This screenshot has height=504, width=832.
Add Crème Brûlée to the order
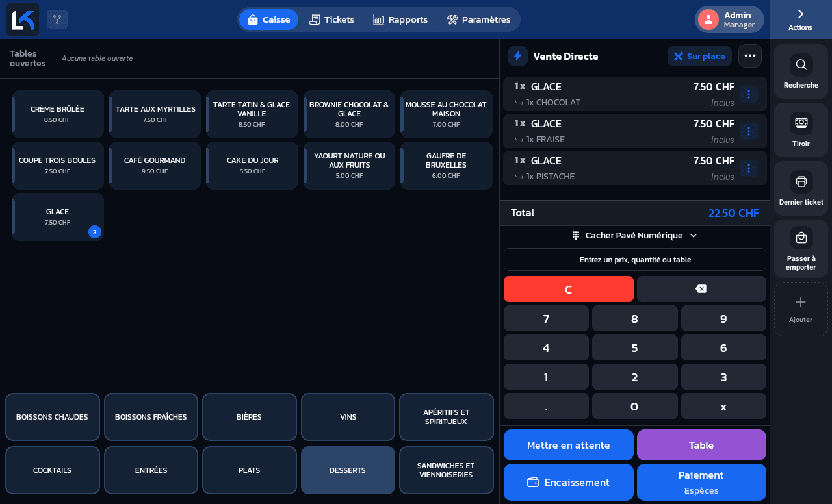[x=58, y=114]
